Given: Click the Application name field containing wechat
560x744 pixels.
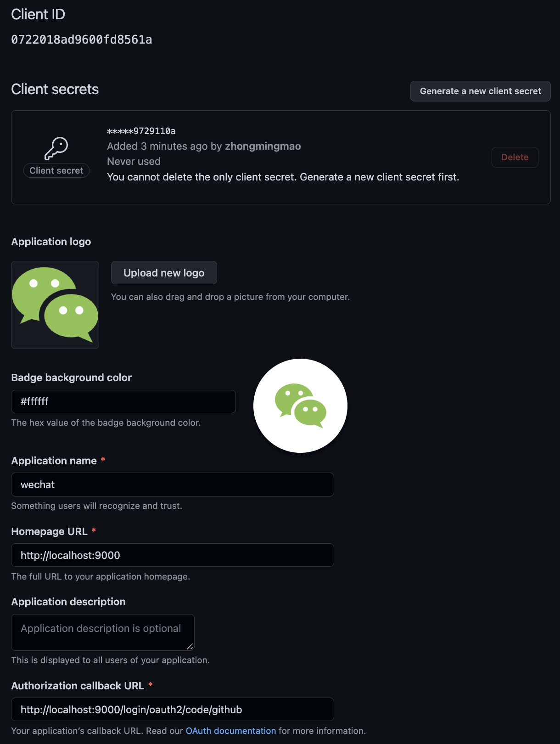Looking at the screenshot, I should (x=172, y=485).
